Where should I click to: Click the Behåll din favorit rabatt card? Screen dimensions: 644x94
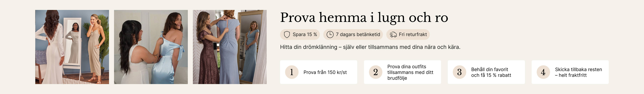pyautogui.click(x=486, y=72)
